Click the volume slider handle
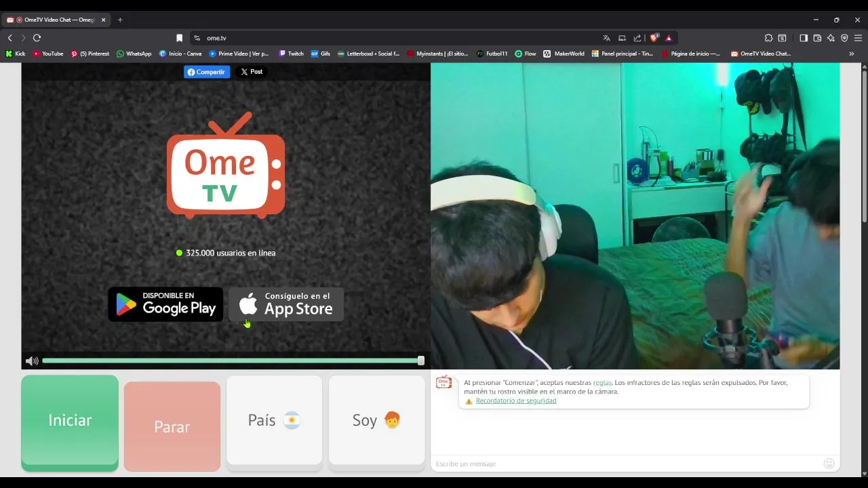Image resolution: width=868 pixels, height=488 pixels. [421, 361]
